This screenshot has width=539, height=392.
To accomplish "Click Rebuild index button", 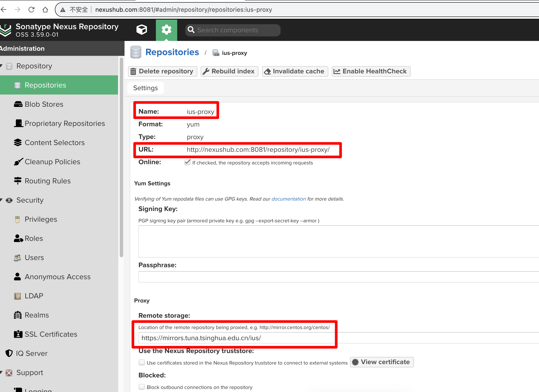I will point(229,71).
